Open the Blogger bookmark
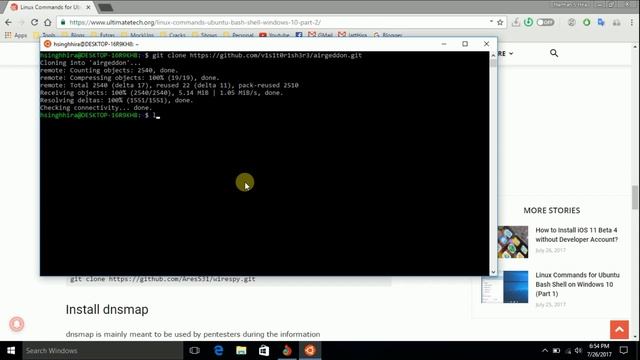This screenshot has height=360, width=640. pyautogui.click(x=388, y=36)
